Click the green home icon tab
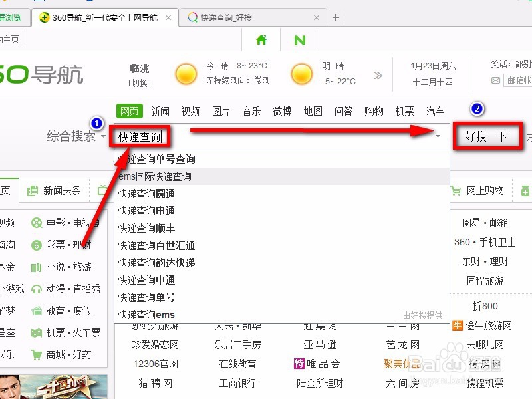Screen dimensions: 532x399 pos(261,40)
